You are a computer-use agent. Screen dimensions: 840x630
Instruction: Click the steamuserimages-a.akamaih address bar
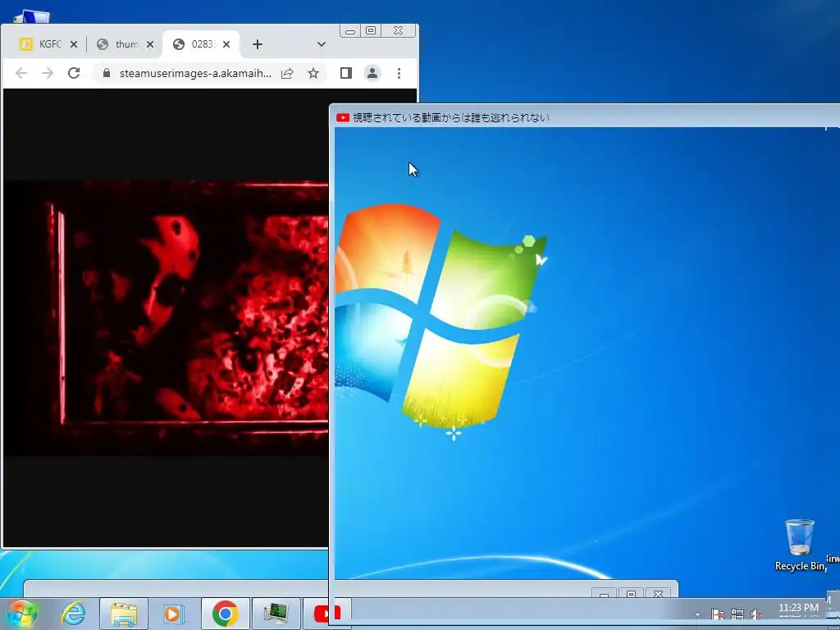(x=195, y=73)
